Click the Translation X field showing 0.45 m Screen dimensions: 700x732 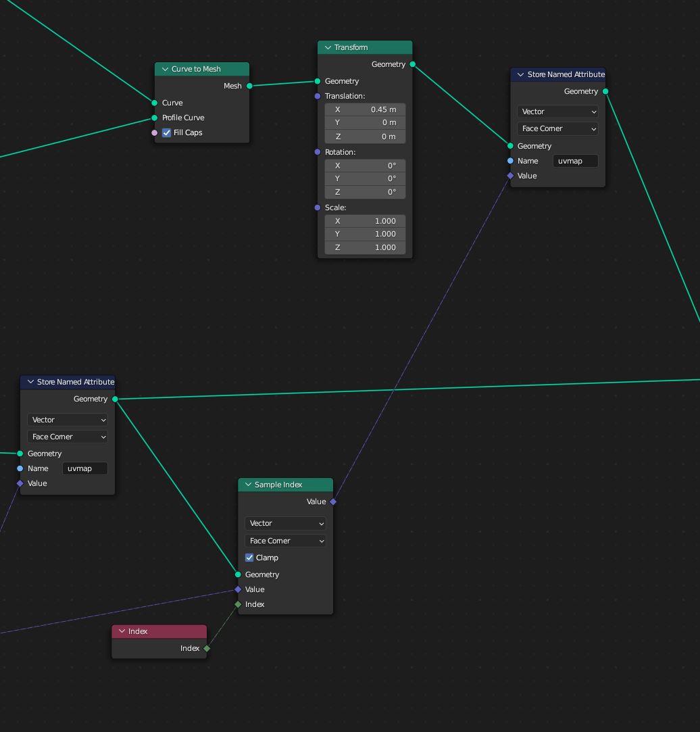click(365, 109)
